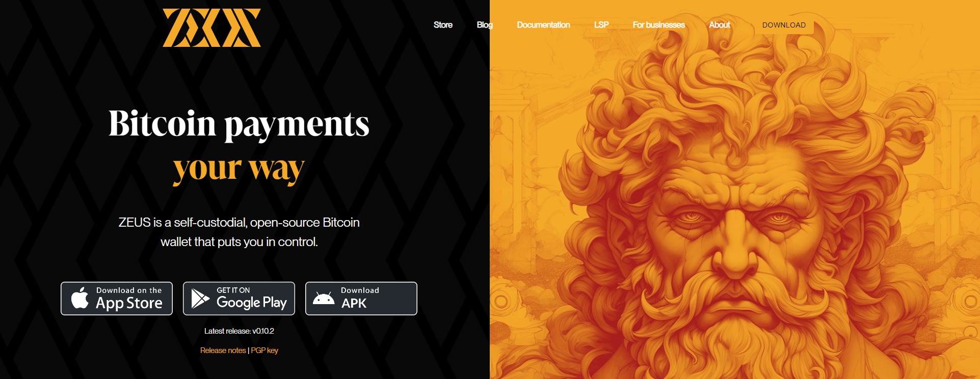
Task: Click the Google Play triangle icon
Action: click(x=200, y=299)
